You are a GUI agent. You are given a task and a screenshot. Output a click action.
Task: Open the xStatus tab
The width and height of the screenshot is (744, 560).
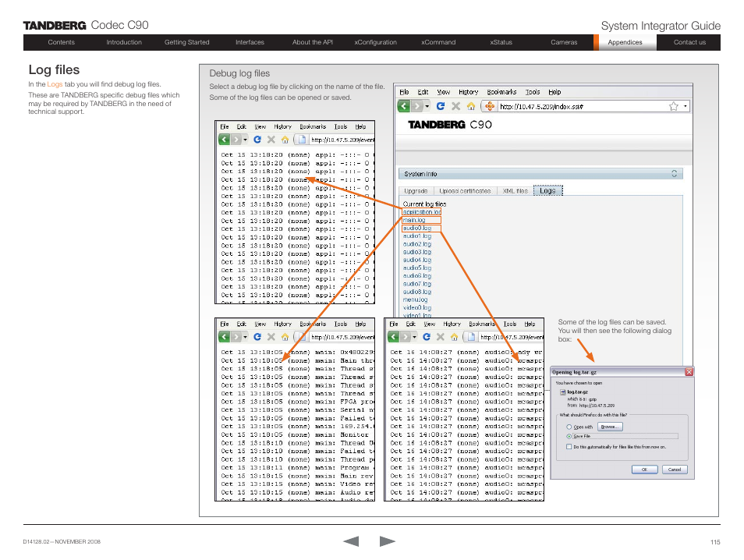[x=501, y=42]
